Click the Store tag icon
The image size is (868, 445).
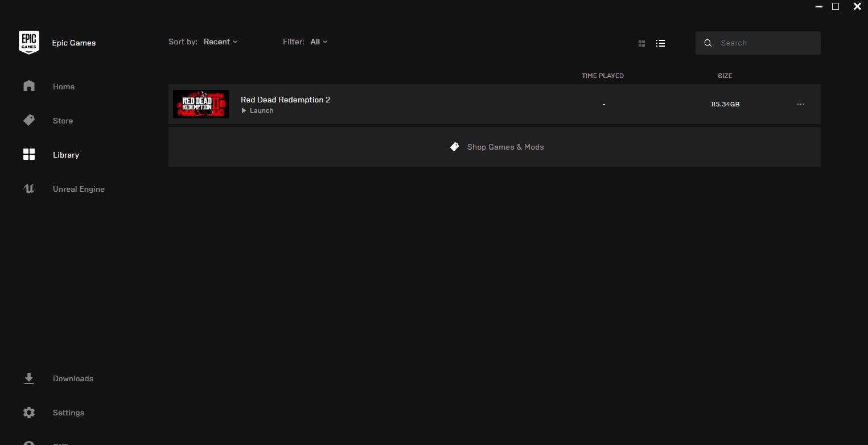(29, 120)
